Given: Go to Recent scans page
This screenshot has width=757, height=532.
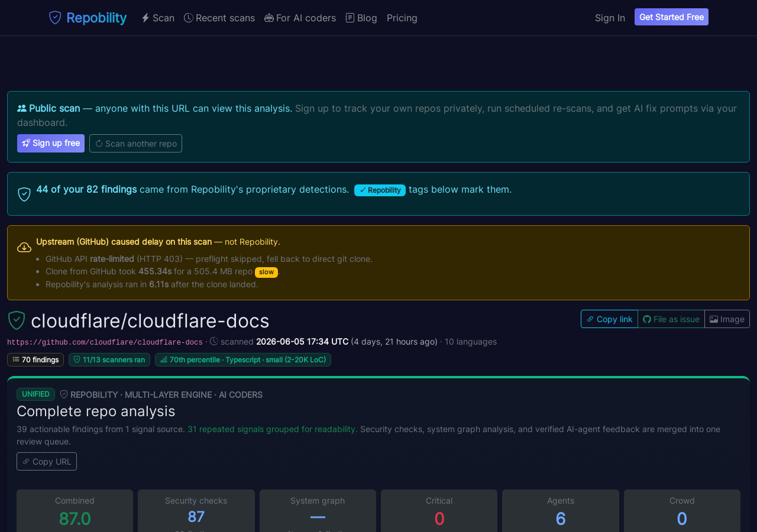Looking at the screenshot, I should pos(219,18).
